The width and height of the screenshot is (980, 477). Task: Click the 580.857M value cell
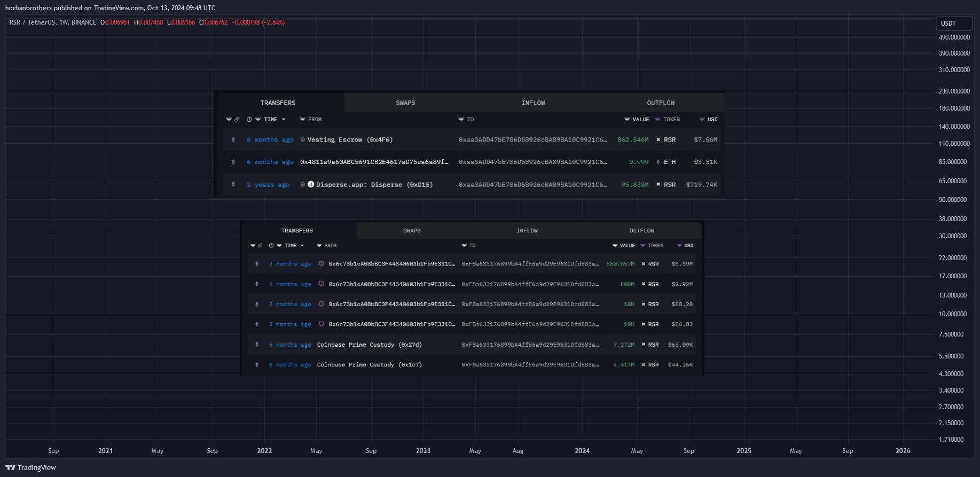point(620,264)
